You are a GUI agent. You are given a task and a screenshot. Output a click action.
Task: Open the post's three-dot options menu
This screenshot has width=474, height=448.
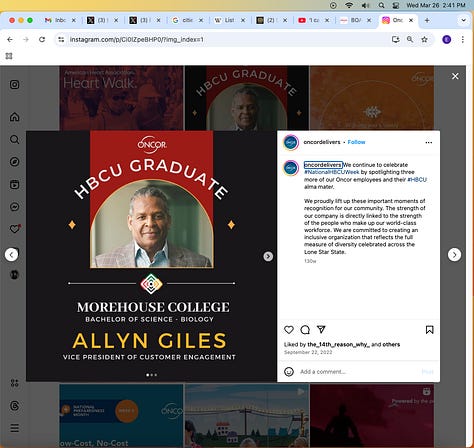point(429,142)
